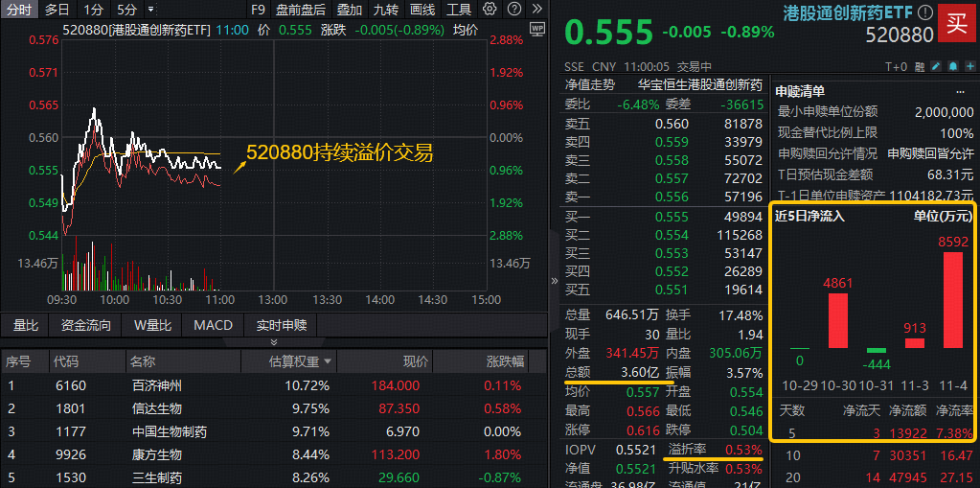Open dropdown arrow next to 5分 period

[150, 10]
